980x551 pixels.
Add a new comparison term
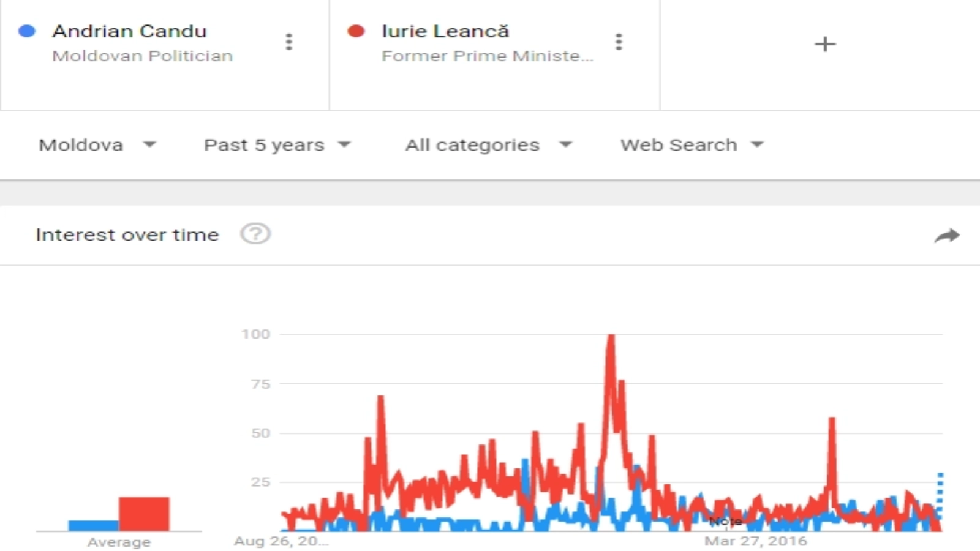(824, 44)
